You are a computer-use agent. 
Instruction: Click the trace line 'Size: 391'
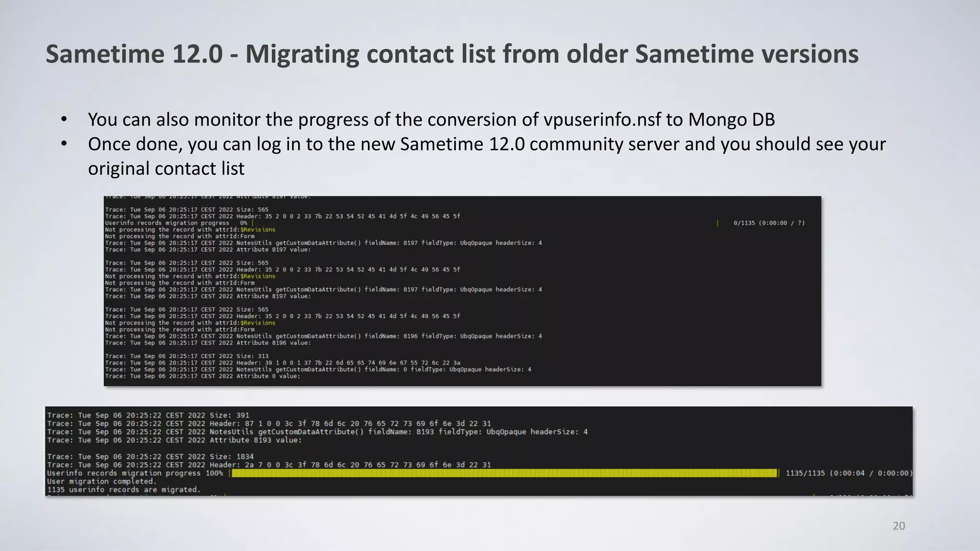(x=148, y=415)
